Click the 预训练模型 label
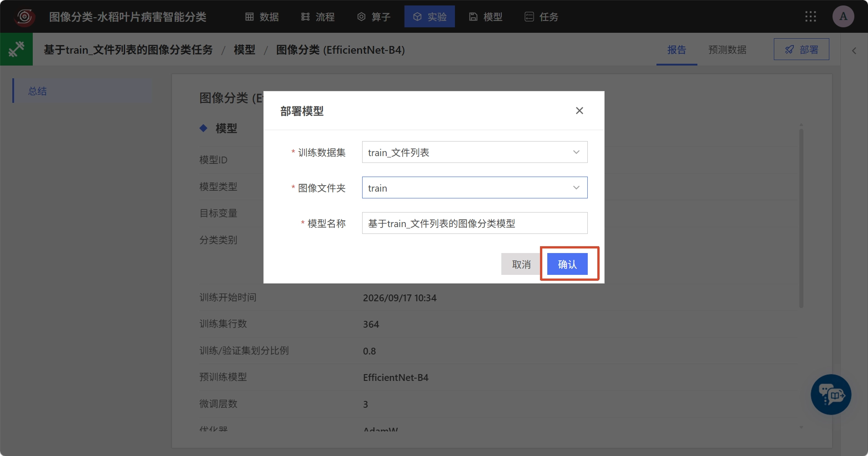Viewport: 868px width, 456px height. coord(223,377)
